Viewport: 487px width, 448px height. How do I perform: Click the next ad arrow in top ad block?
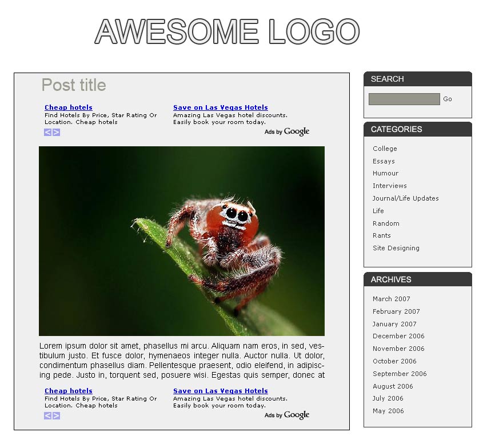pyautogui.click(x=56, y=132)
